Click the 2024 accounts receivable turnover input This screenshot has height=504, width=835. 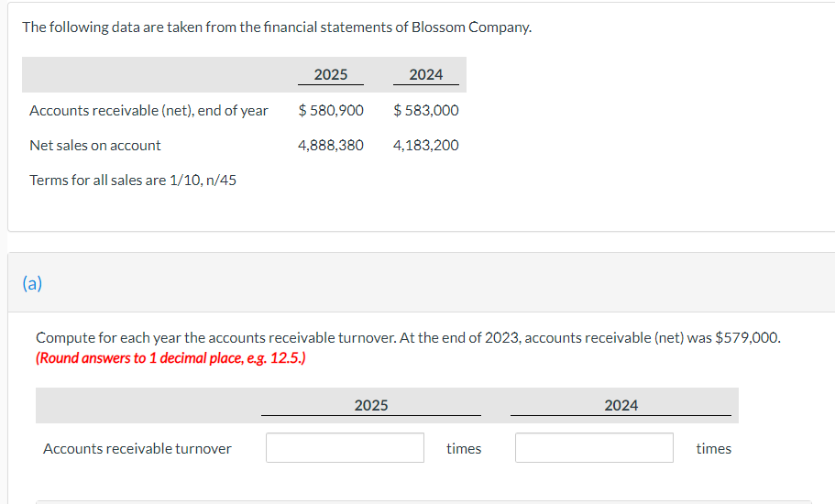click(x=594, y=448)
